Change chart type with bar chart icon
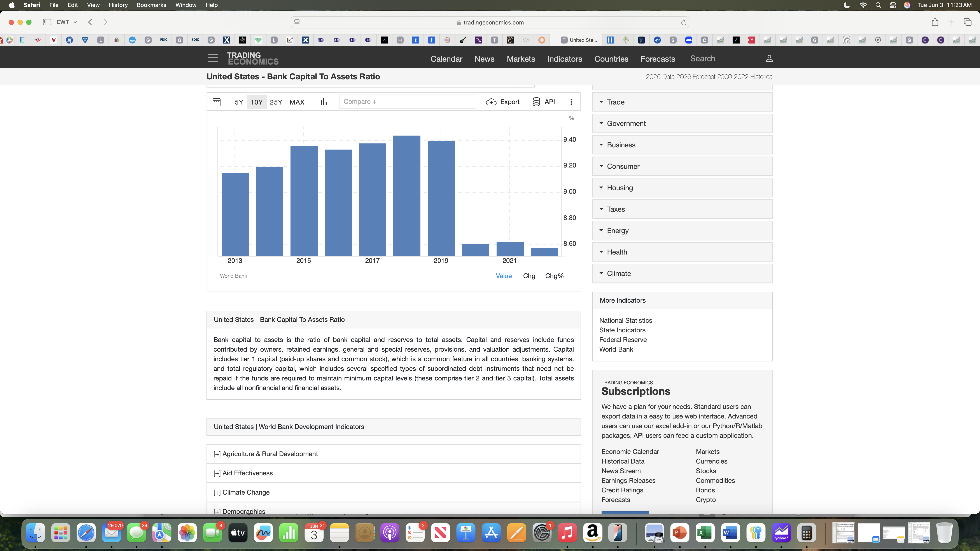 pyautogui.click(x=323, y=101)
